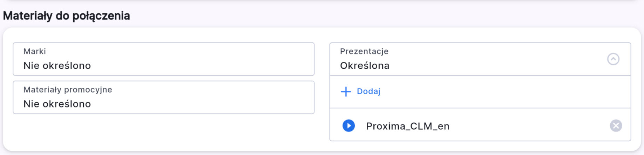
Task: Click the Prezentacje field label
Action: tap(364, 51)
